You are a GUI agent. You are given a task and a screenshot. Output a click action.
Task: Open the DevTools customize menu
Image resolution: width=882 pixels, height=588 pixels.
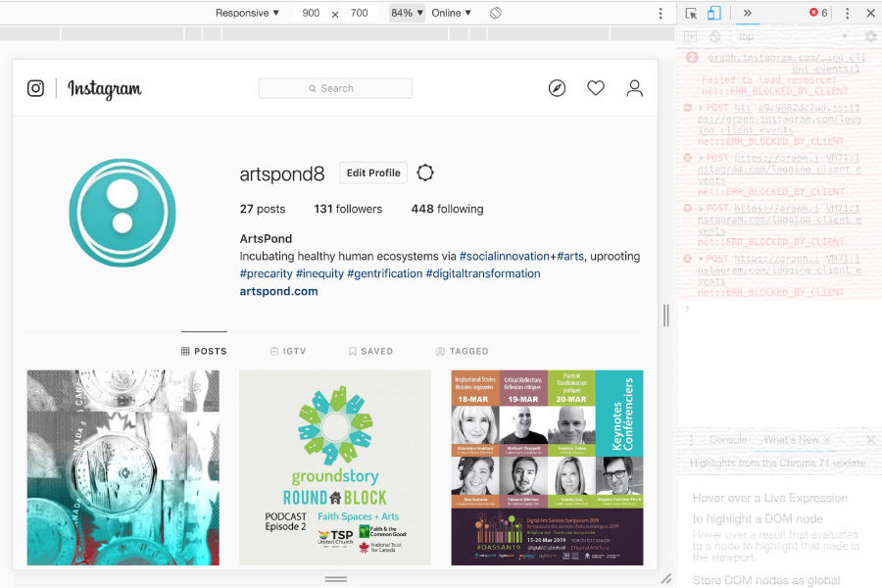(847, 13)
